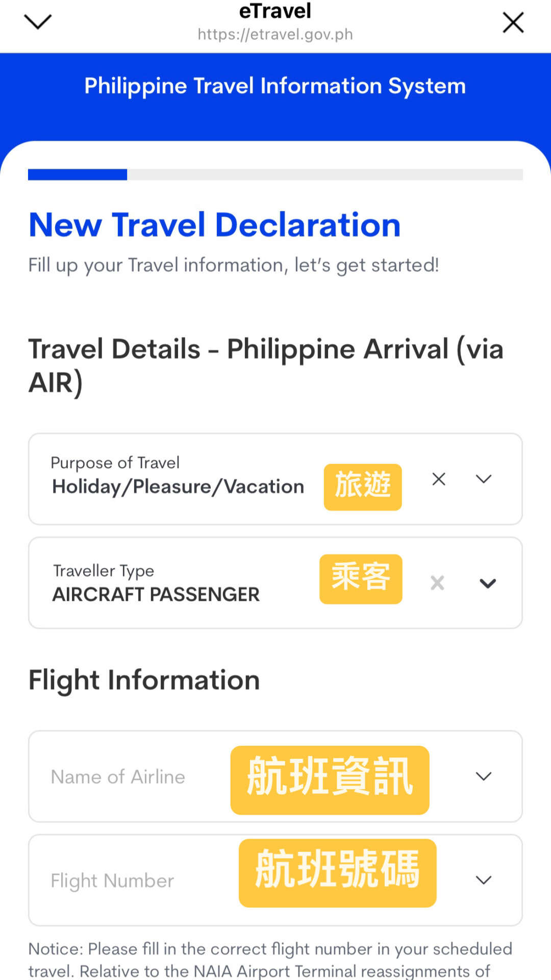Collapse the eTravel browser sheet
Screen dimensions: 551x980
click(38, 22)
